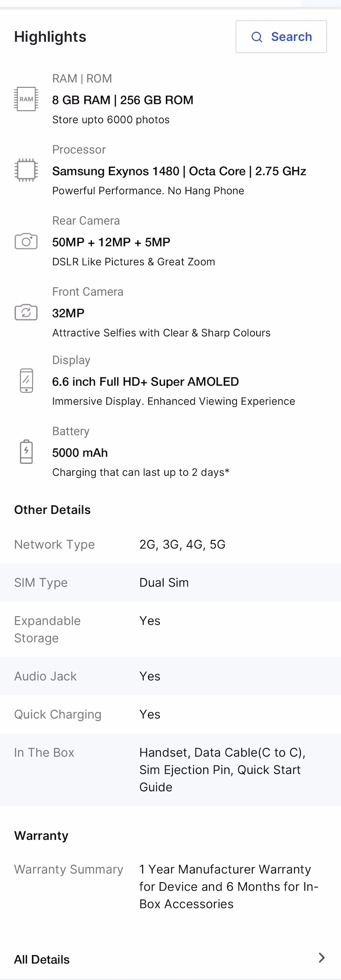Click the Warranty Summary description
341x980 pixels.
[229, 886]
